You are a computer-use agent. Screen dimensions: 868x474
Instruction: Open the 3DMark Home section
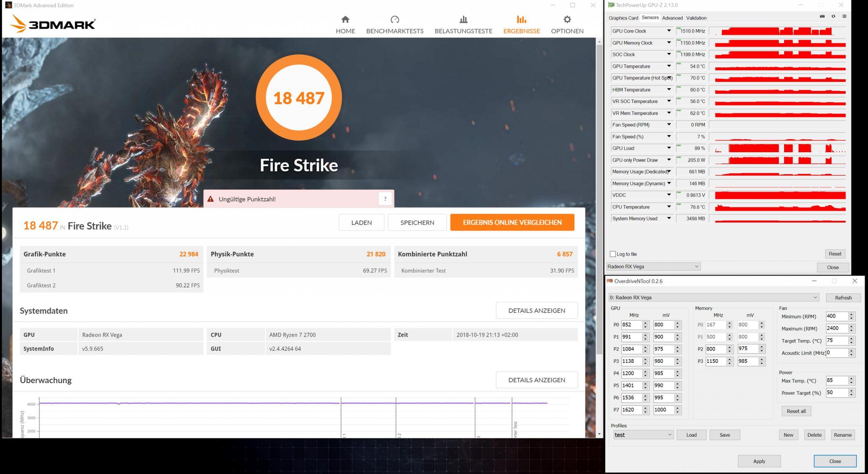345,25
